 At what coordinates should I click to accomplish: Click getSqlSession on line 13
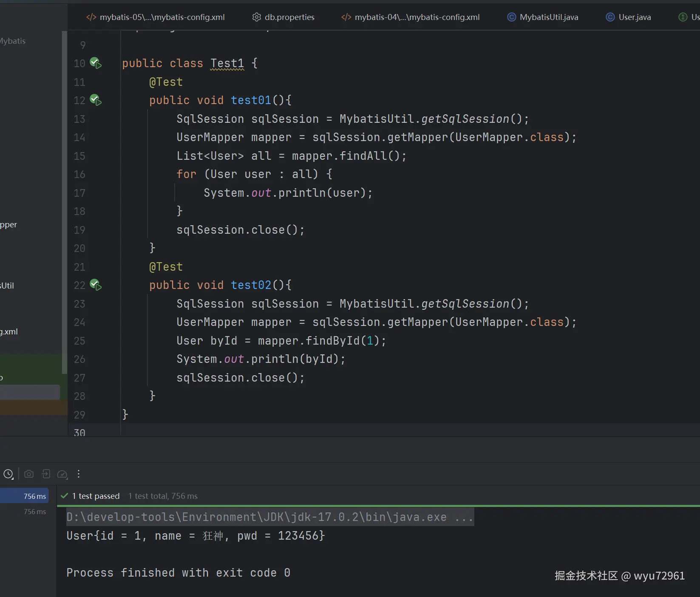465,119
